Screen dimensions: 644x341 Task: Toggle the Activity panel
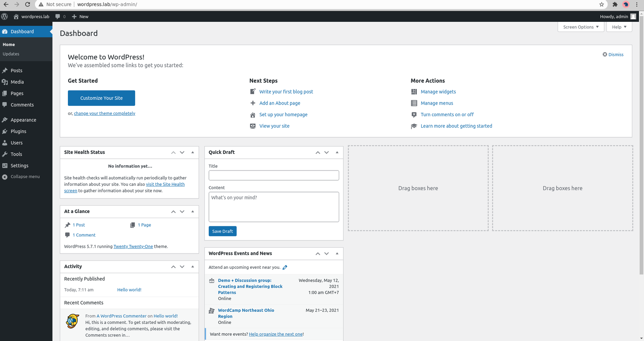(x=192, y=266)
